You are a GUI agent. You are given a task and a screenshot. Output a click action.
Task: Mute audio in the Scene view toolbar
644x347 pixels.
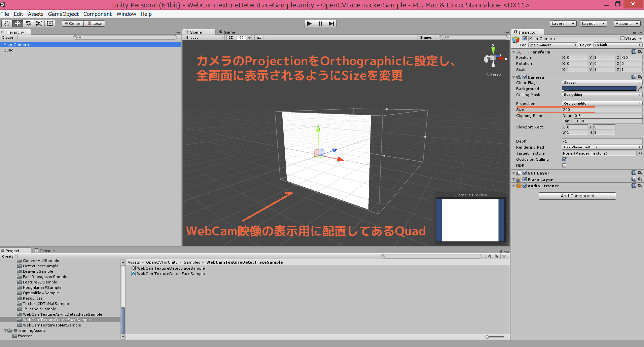(250, 37)
